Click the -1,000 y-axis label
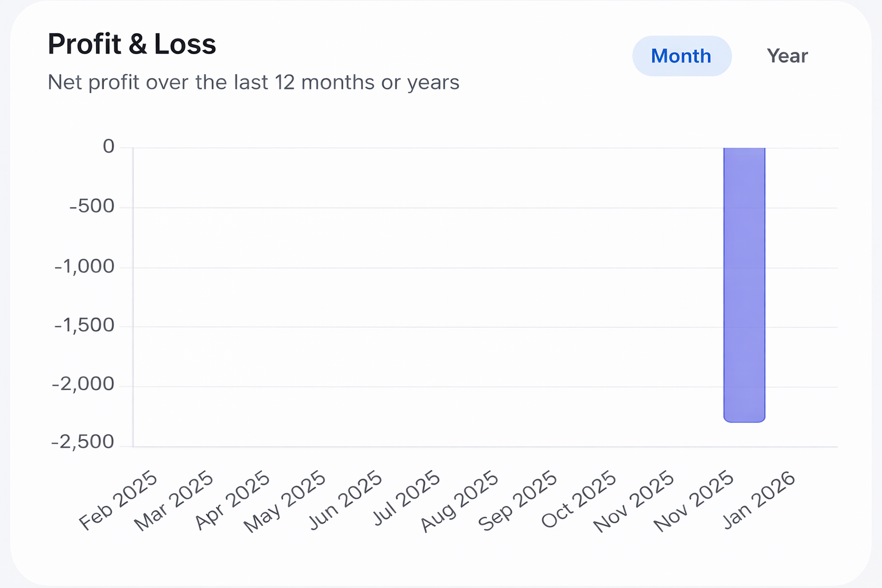Screen dimensions: 882x588 click(84, 266)
